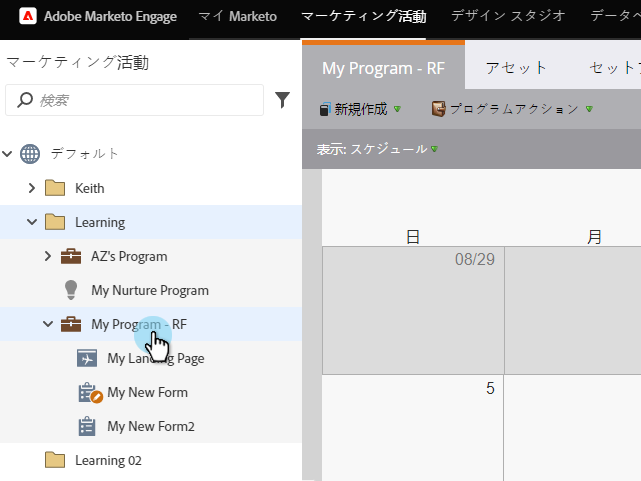Click the 新規作成 button label
The height and width of the screenshot is (481, 641).
coord(361,109)
